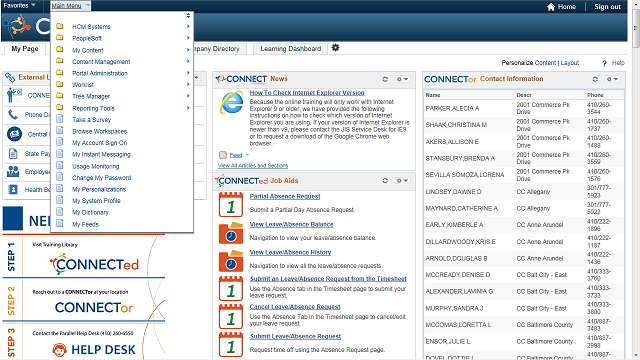This screenshot has width=640, height=360.
Task: Open Personalize Layout link
Action: (x=570, y=63)
